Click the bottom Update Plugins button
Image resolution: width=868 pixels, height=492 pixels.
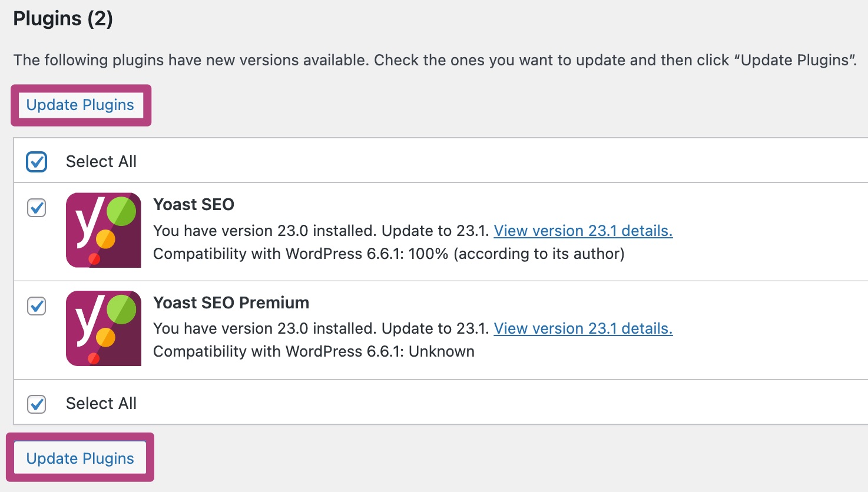click(81, 458)
